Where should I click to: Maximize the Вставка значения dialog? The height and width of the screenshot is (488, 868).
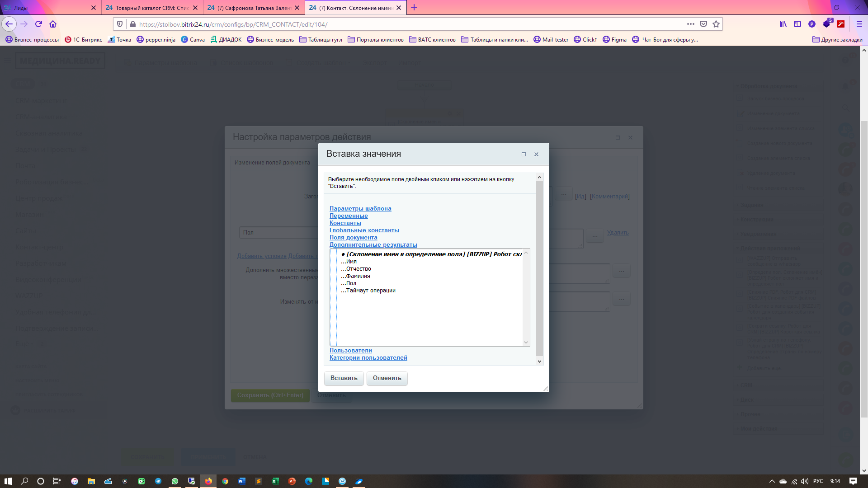tap(524, 155)
